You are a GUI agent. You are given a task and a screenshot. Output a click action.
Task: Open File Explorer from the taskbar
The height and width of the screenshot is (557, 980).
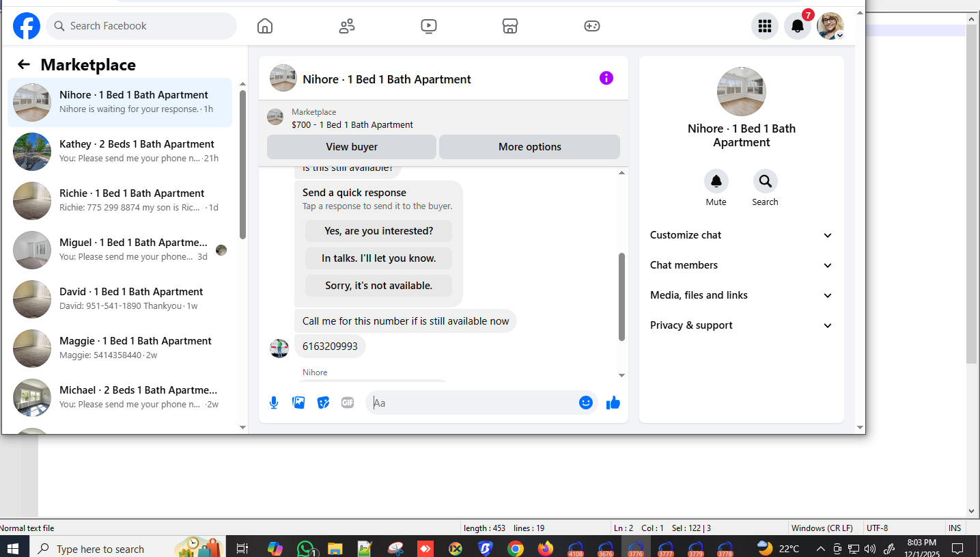click(335, 548)
